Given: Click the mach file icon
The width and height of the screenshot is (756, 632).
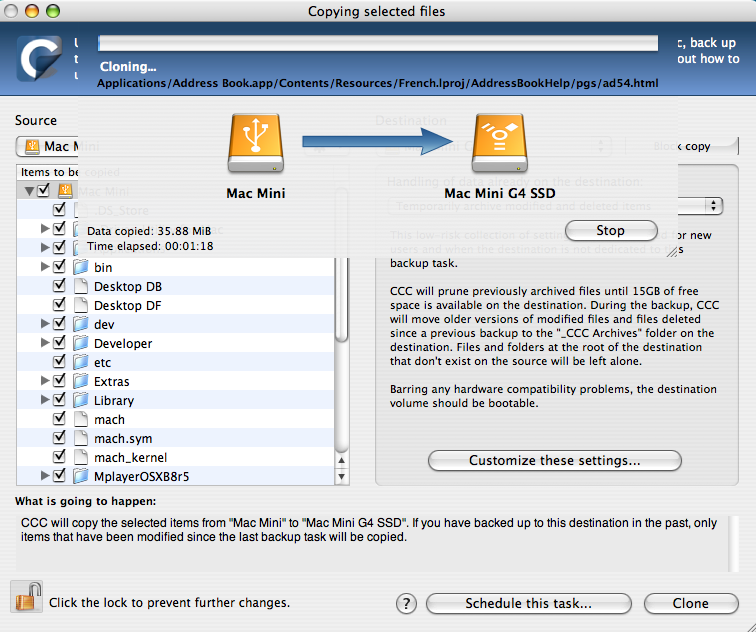Looking at the screenshot, I should [x=81, y=419].
